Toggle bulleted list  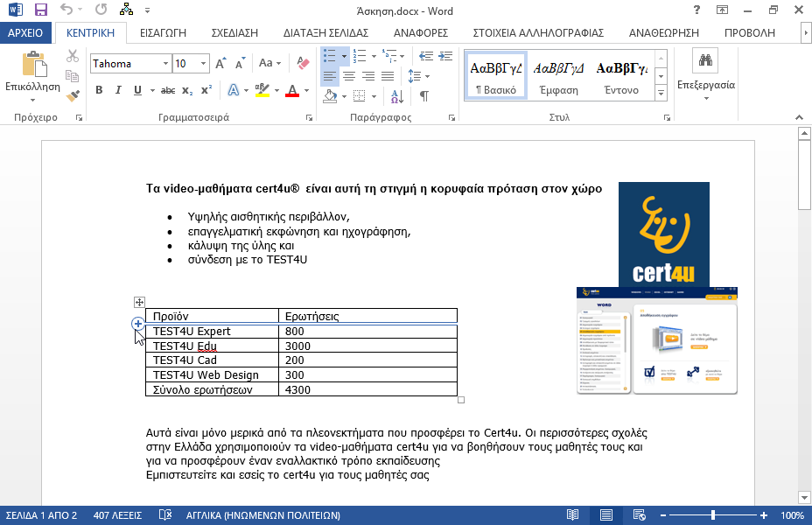(329, 56)
